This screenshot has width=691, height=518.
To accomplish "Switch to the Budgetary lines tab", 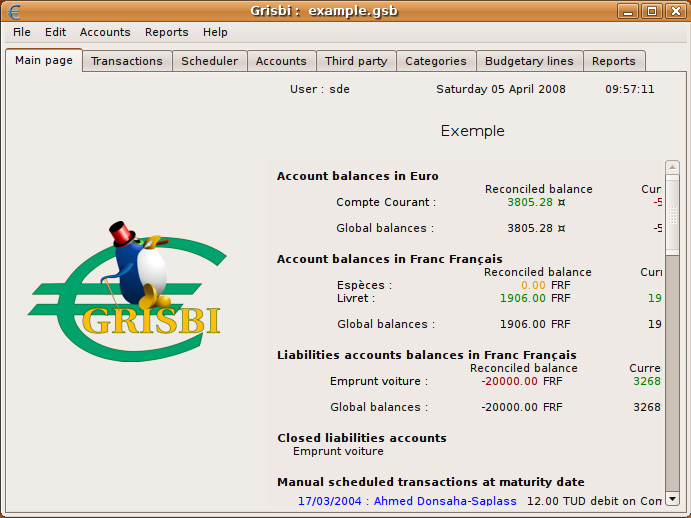I will pyautogui.click(x=529, y=61).
